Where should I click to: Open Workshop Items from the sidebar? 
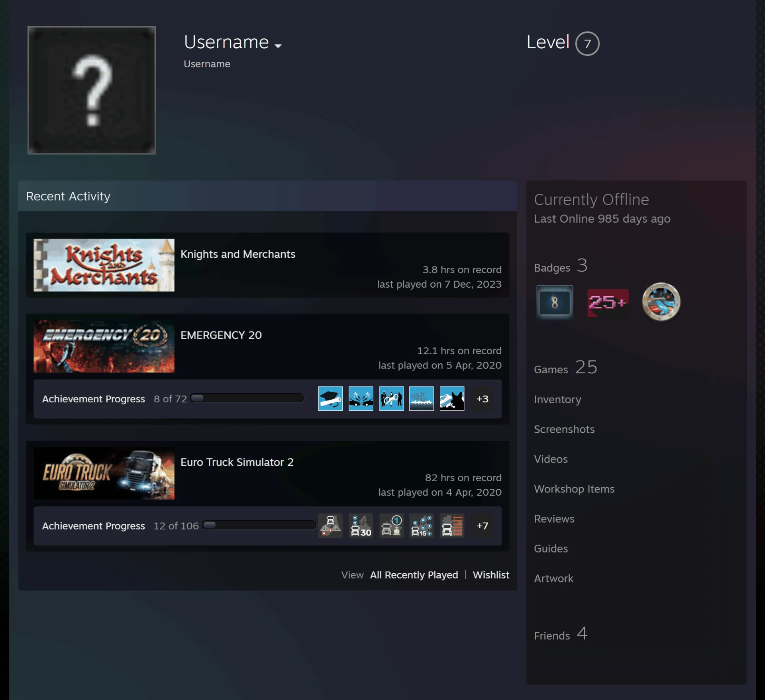(x=574, y=489)
